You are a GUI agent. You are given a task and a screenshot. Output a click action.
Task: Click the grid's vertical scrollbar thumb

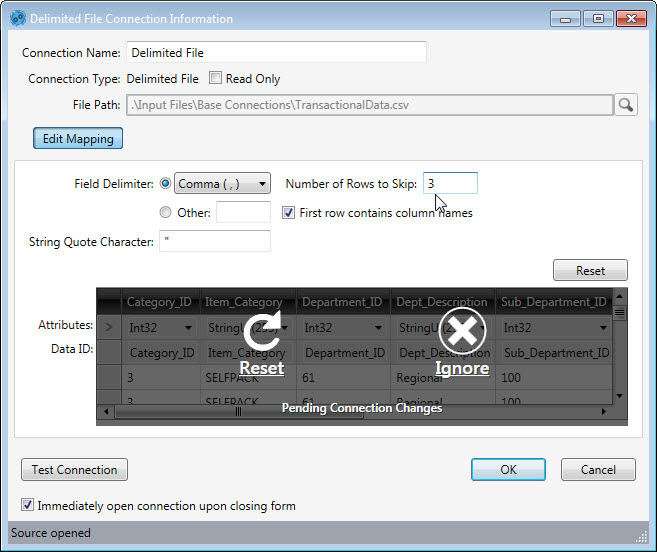tap(620, 312)
